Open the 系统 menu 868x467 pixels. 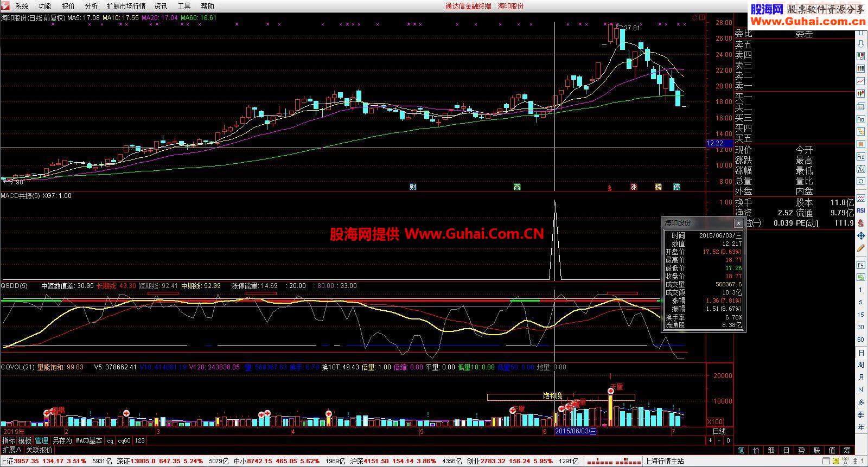22,6
